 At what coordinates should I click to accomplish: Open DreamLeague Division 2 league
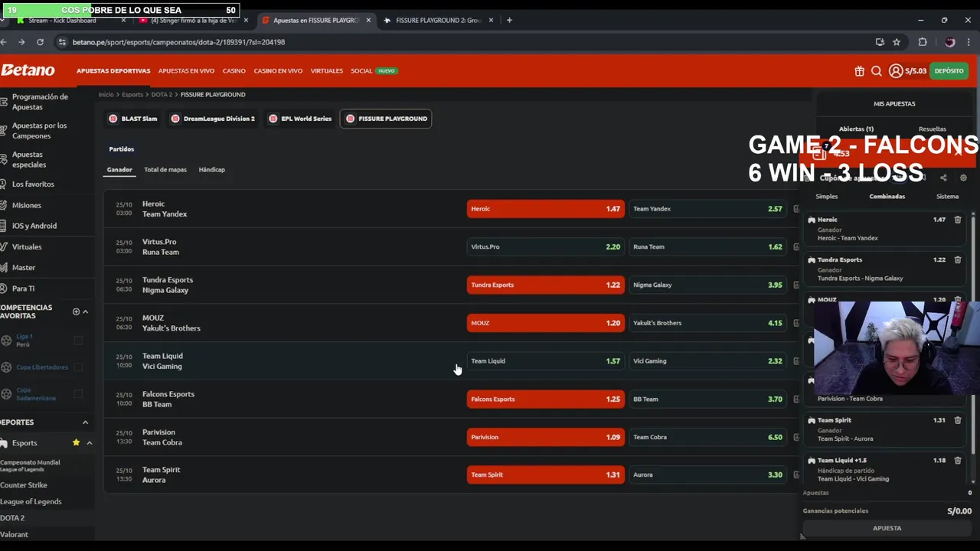[x=212, y=119]
